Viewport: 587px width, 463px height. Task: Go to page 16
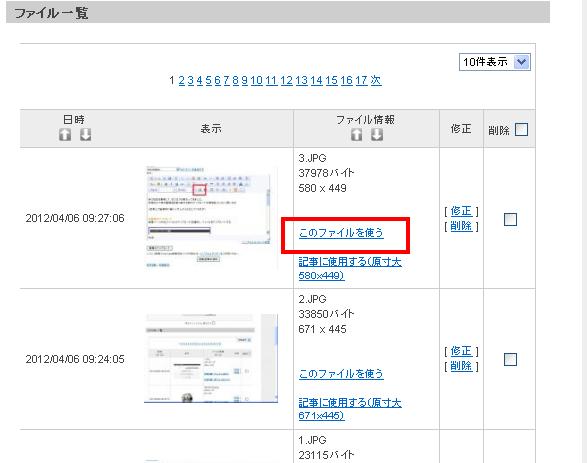point(346,80)
